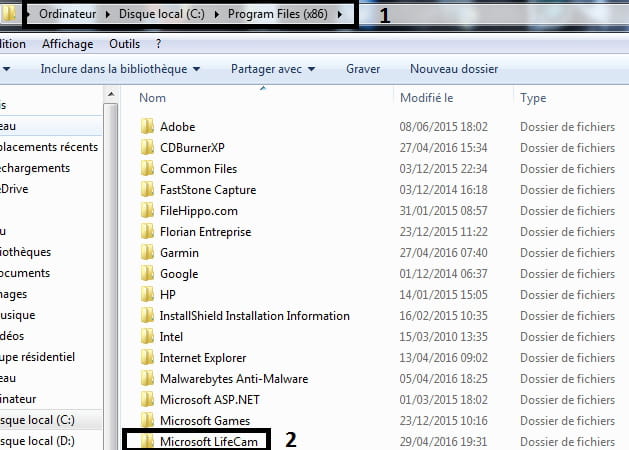
Task: Click the Microsoft Games folder icon
Action: 147,420
